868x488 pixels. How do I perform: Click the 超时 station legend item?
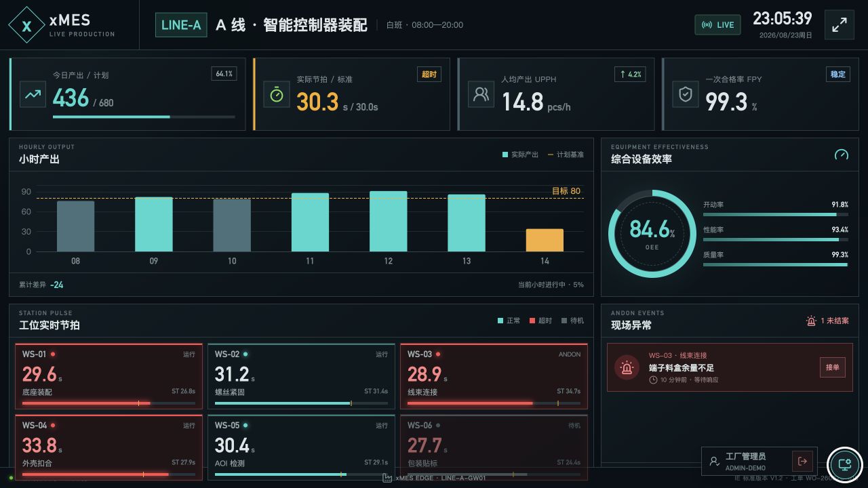click(x=541, y=321)
